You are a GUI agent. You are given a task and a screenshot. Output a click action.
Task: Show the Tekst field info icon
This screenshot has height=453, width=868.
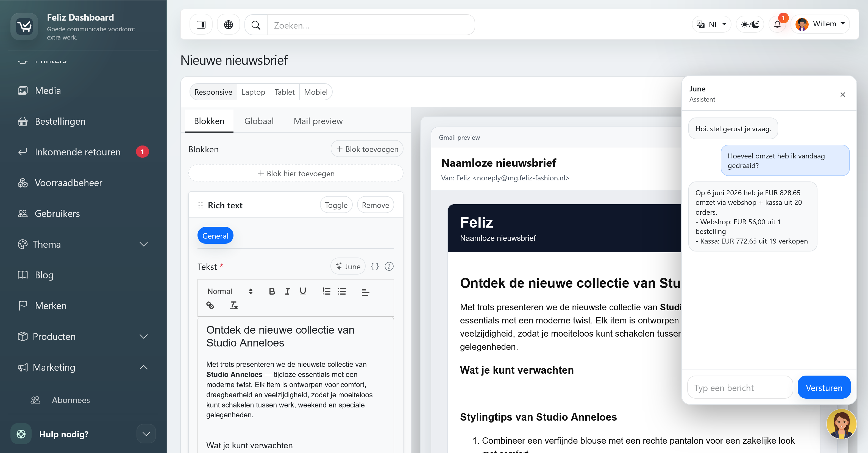(389, 266)
